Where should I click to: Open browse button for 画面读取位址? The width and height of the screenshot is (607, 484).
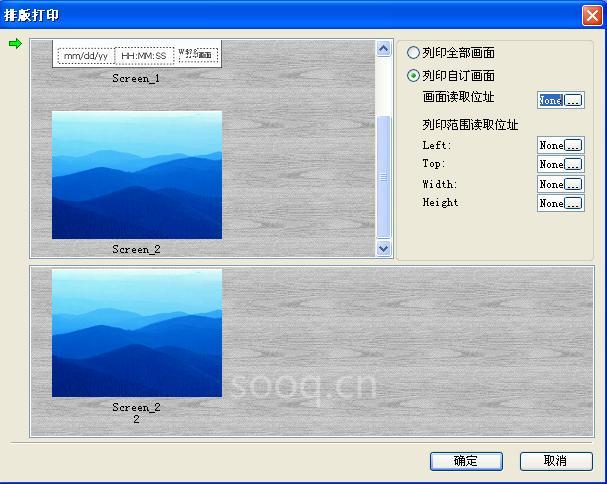pyautogui.click(x=573, y=100)
